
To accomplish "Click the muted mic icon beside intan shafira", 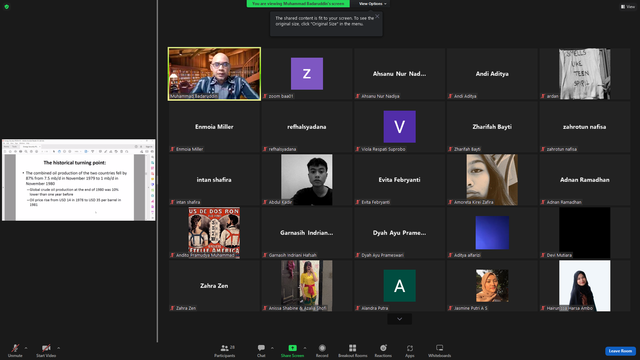I will pyautogui.click(x=173, y=202).
